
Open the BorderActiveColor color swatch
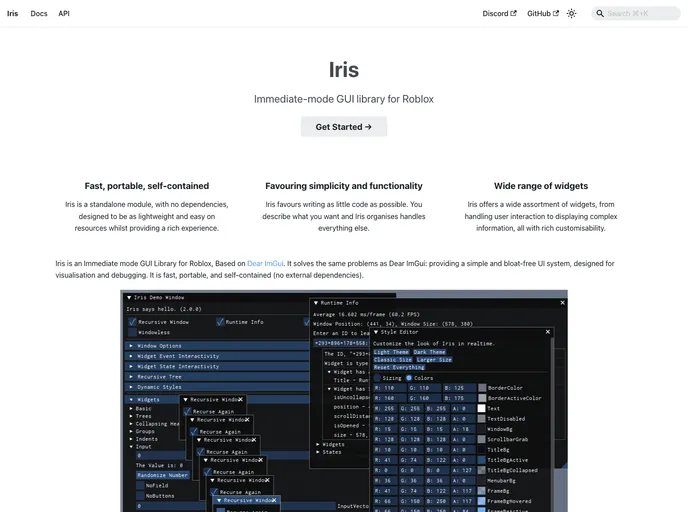pos(482,398)
